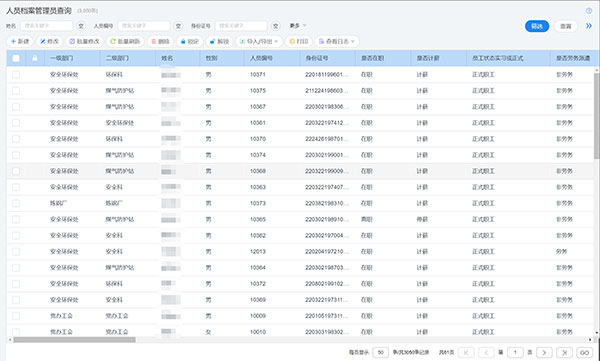Viewport: 600px width, 361px height.
Task: Toggle the 空 (empty) filter beside the 人员编号 field
Action: tap(178, 26)
